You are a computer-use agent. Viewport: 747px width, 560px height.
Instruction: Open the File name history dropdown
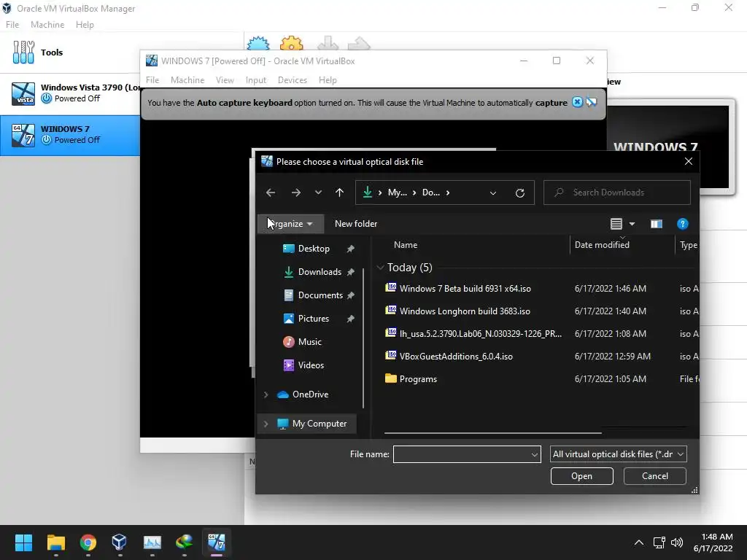pyautogui.click(x=535, y=454)
